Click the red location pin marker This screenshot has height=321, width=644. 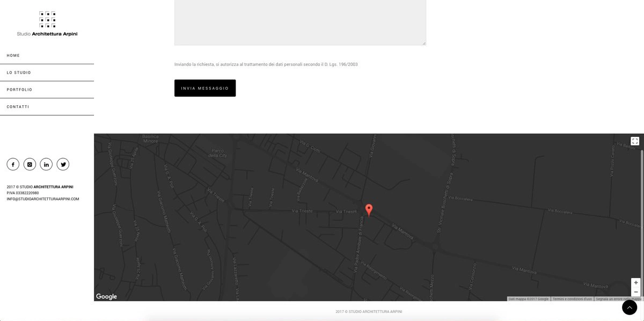pos(369,210)
